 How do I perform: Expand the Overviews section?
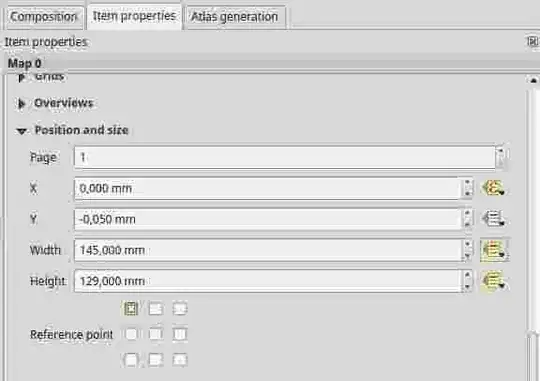(21, 103)
